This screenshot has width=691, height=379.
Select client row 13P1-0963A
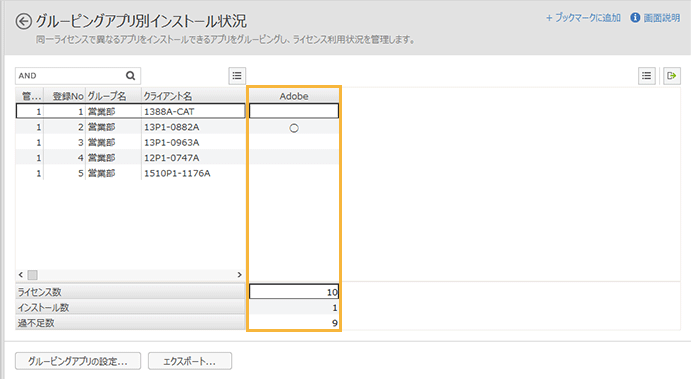click(x=130, y=142)
